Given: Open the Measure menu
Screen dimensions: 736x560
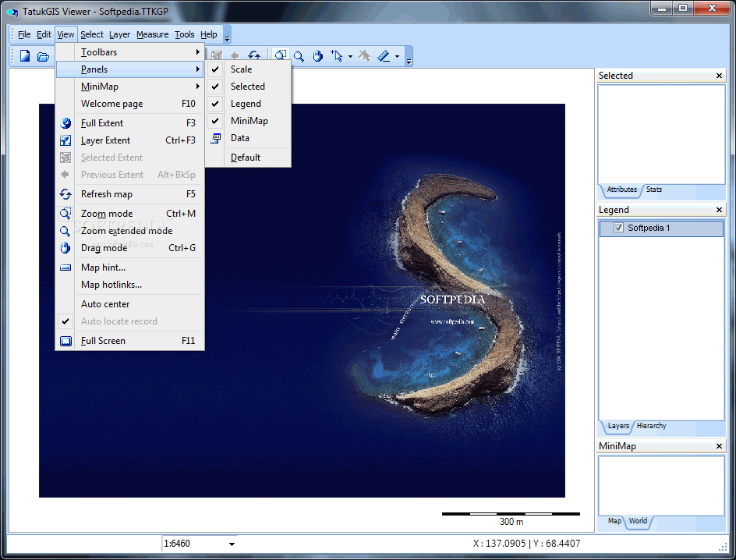Looking at the screenshot, I should 153,34.
